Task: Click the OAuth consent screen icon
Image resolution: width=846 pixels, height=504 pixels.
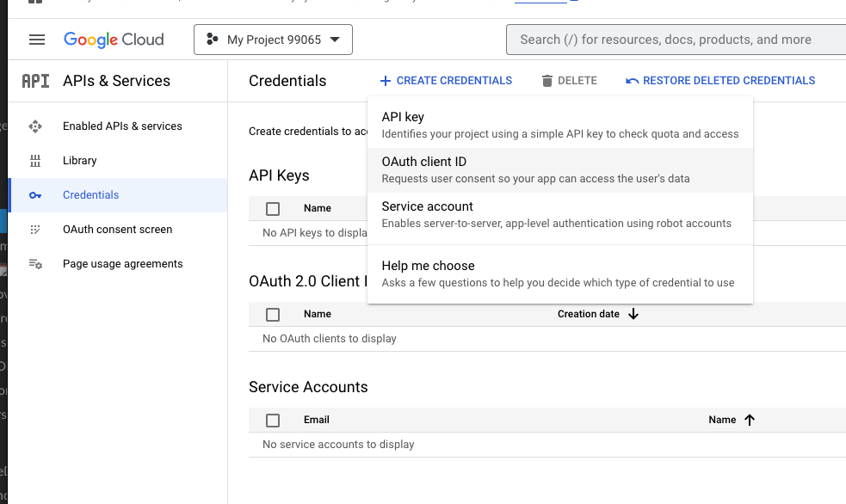Action: click(x=35, y=230)
